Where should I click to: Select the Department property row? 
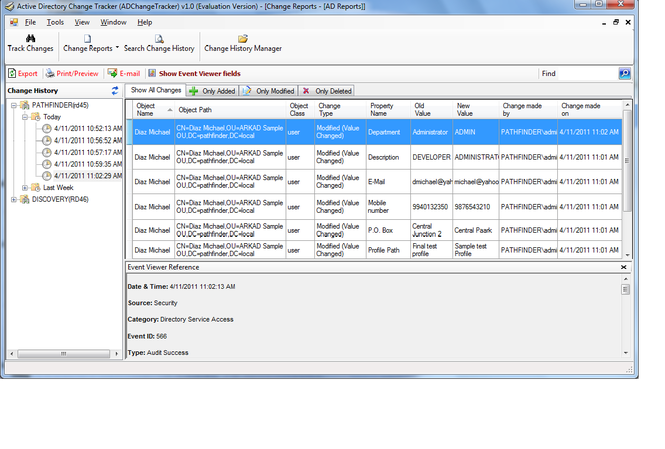point(377,132)
